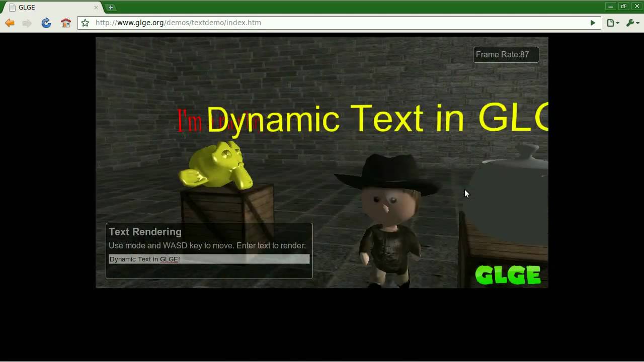644x362 pixels.
Task: Click the forward navigation arrow
Action: click(27, 23)
